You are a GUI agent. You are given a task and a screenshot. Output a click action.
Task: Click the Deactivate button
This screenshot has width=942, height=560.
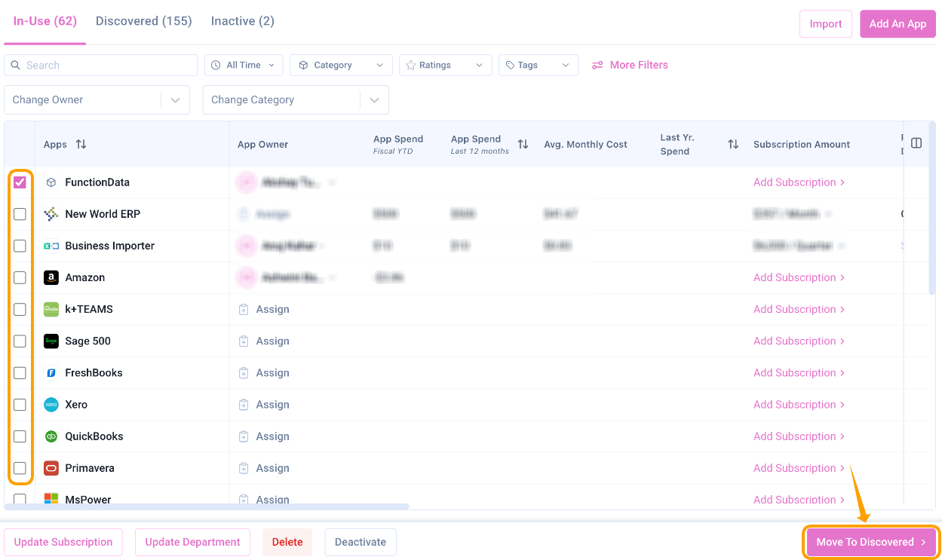coord(361,542)
